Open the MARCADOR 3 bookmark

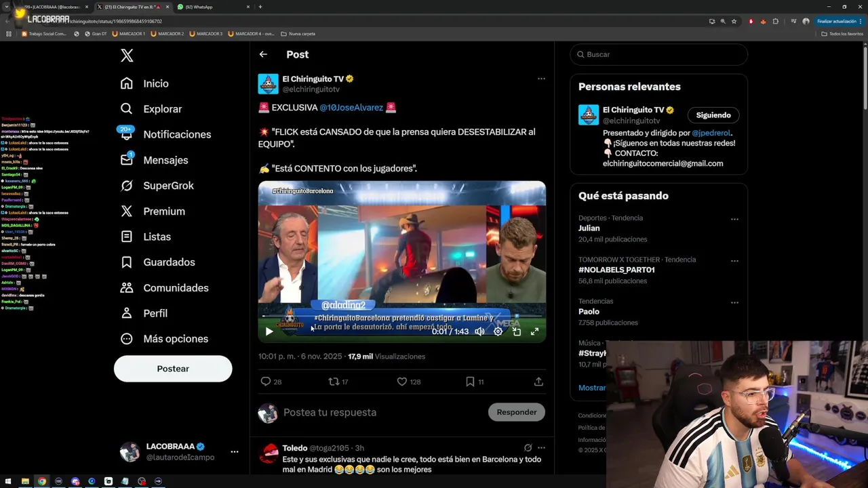click(206, 34)
